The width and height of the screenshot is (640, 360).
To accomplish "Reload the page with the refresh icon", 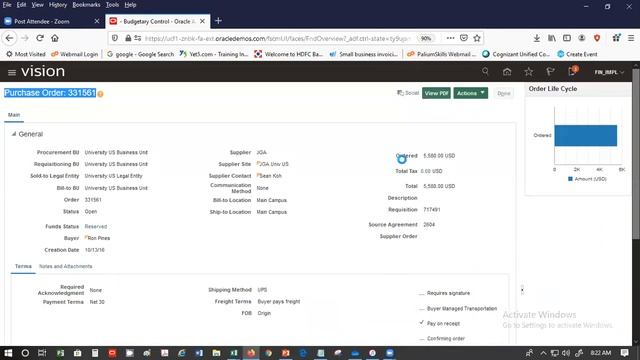I will 40,38.
